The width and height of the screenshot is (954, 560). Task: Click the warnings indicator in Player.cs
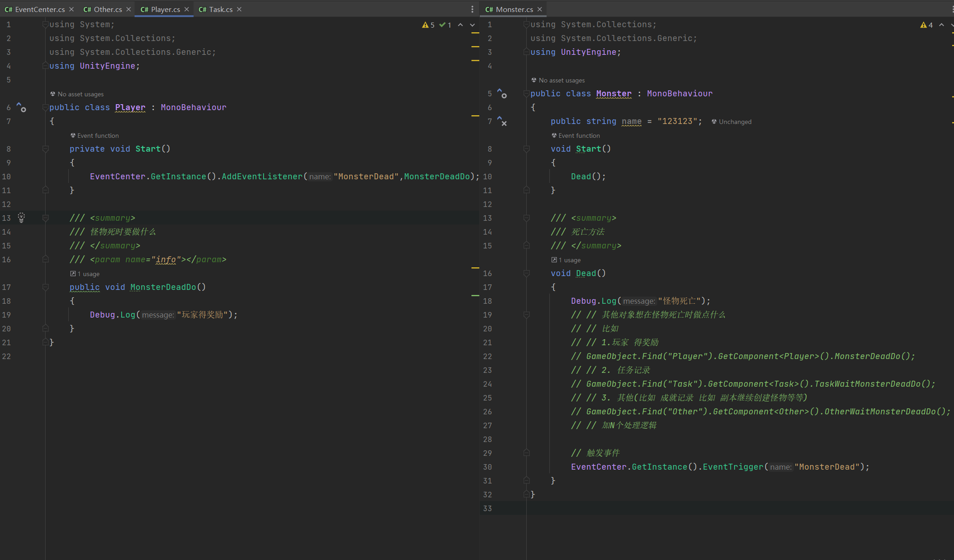428,25
